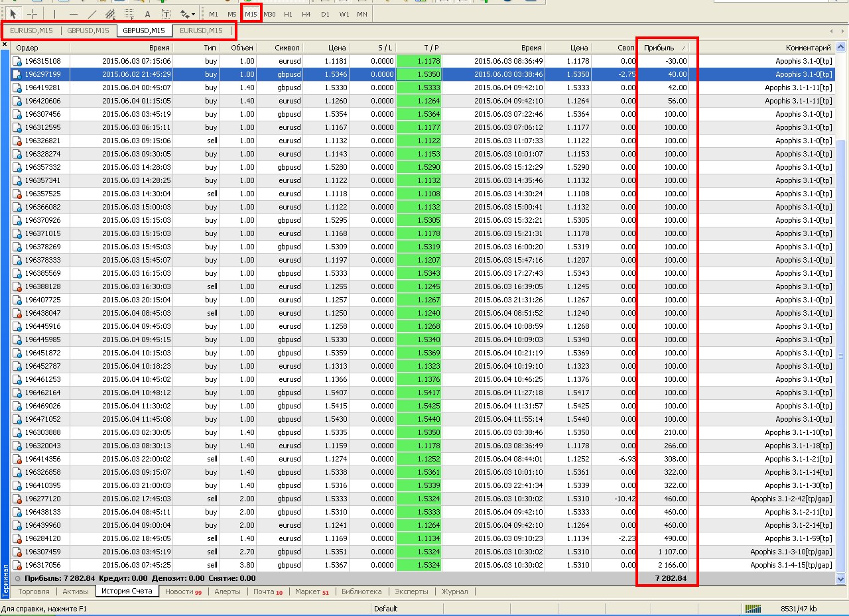
Task: Switch chart to H4 timeframe
Action: click(306, 14)
